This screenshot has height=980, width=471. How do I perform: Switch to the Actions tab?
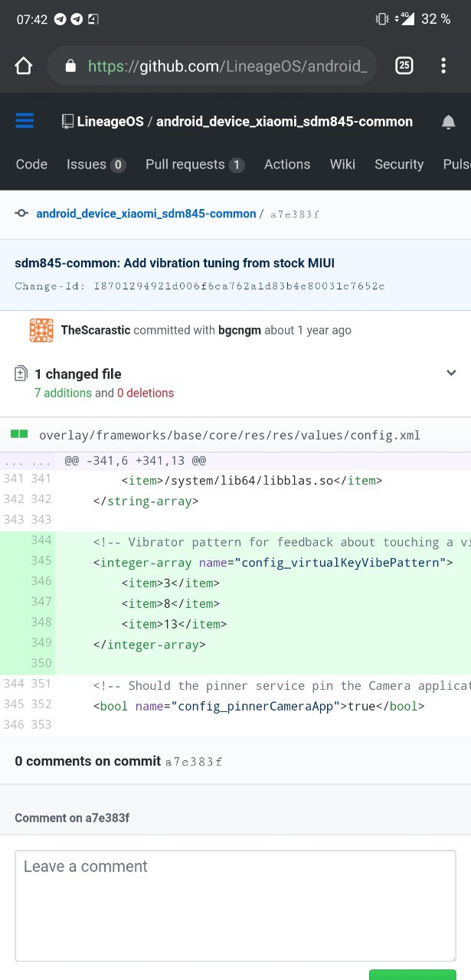click(x=287, y=164)
